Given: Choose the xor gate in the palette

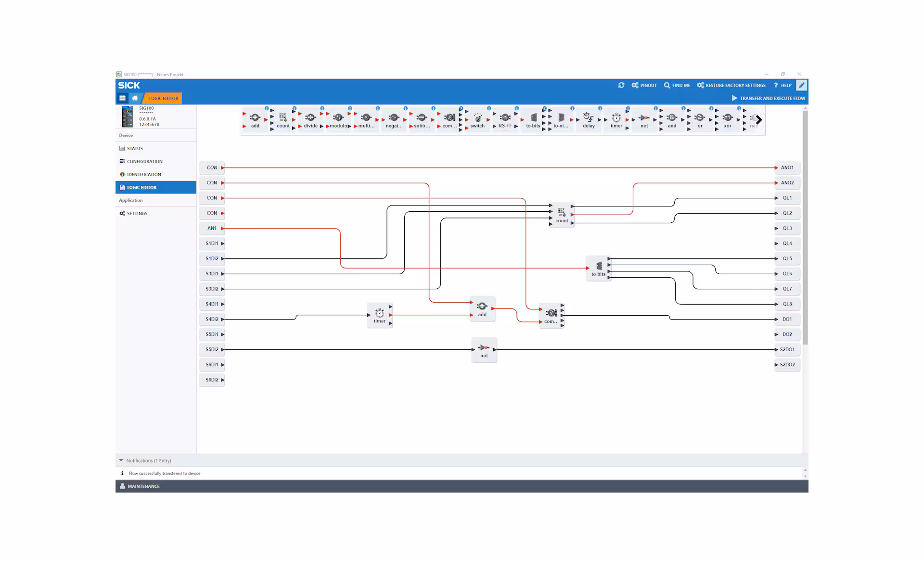Looking at the screenshot, I should (x=727, y=119).
